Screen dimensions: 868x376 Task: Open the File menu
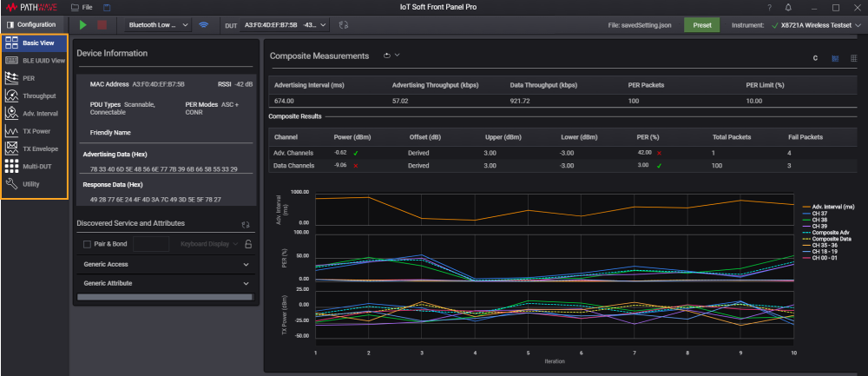point(82,8)
